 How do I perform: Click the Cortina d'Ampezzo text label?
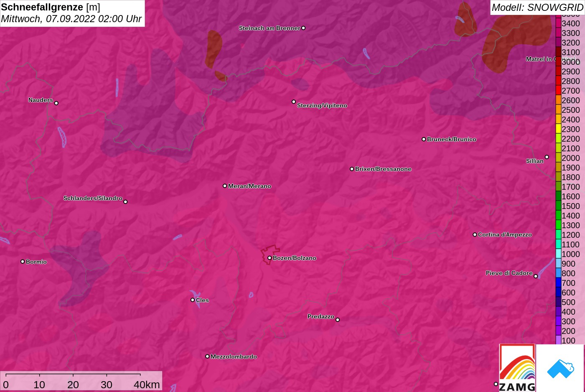[x=505, y=234]
